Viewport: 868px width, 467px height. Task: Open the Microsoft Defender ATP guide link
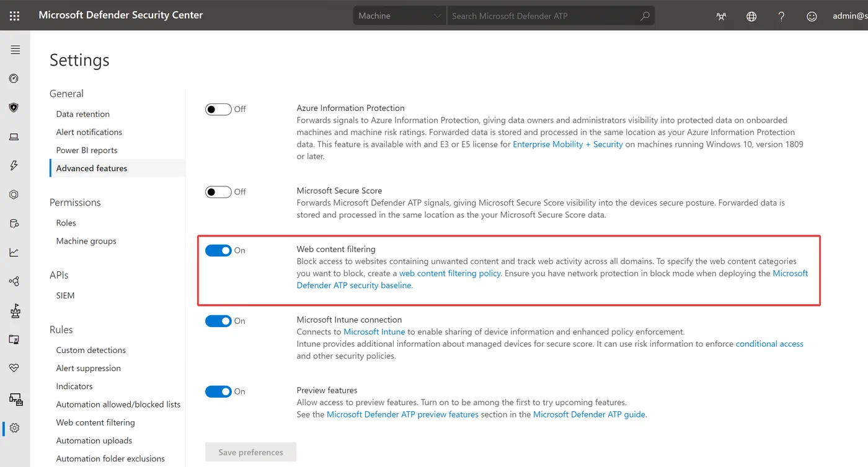(x=589, y=414)
